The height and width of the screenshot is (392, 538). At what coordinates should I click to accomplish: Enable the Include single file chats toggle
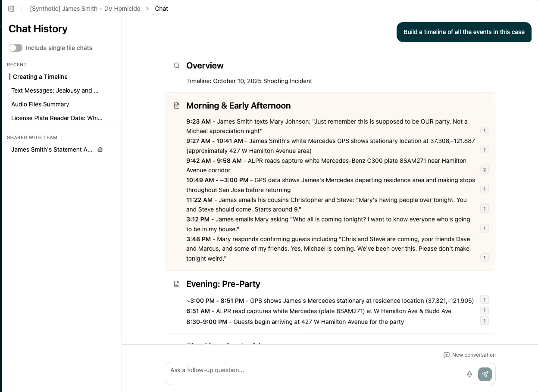[x=16, y=48]
